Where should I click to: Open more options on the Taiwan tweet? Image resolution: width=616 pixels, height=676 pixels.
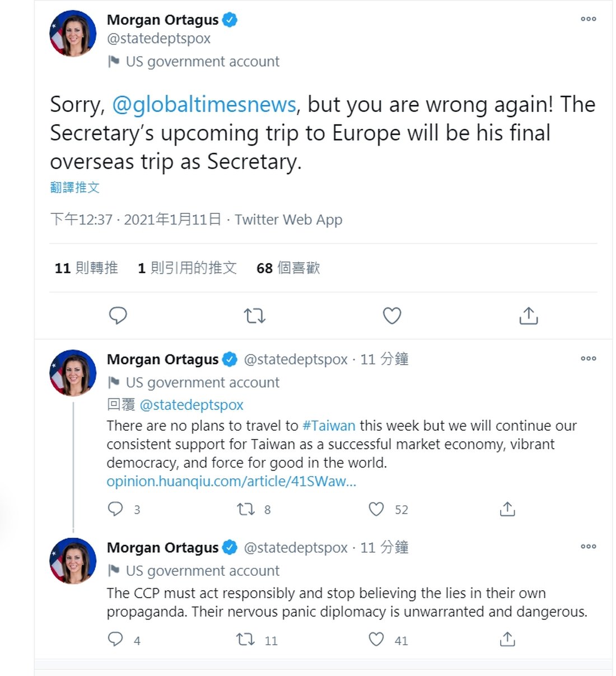pos(588,358)
